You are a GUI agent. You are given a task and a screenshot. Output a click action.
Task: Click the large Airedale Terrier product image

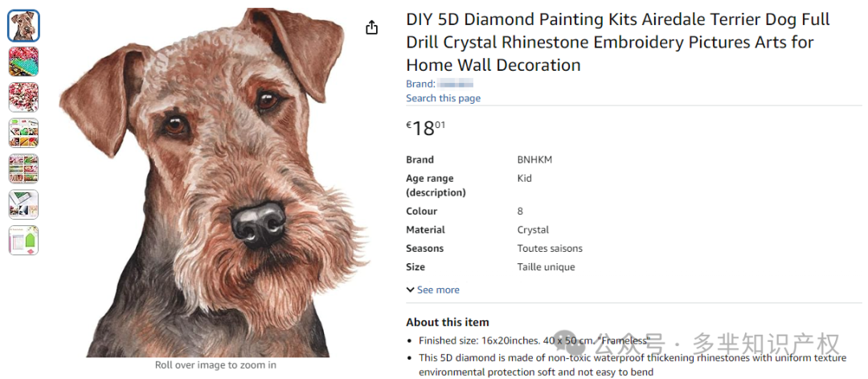point(215,181)
